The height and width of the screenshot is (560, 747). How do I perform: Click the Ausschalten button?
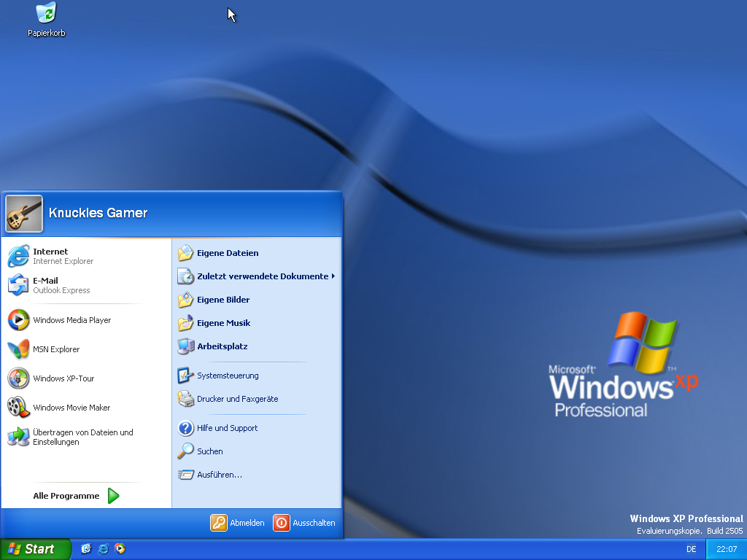click(x=304, y=523)
